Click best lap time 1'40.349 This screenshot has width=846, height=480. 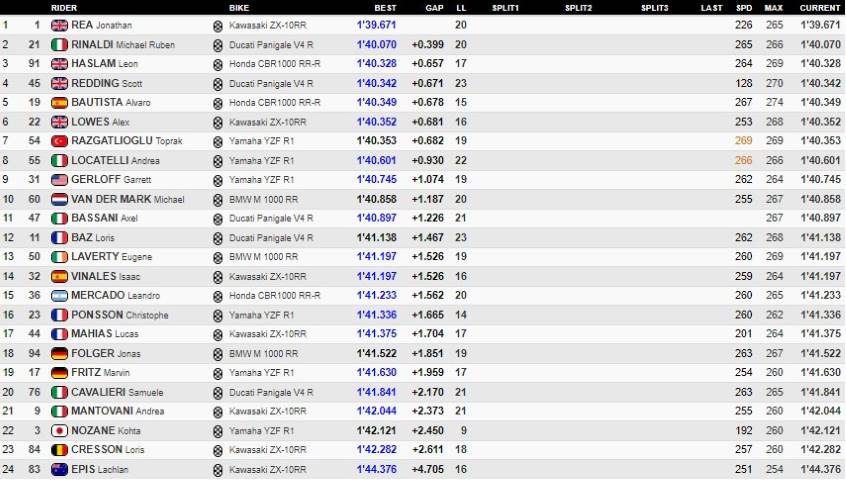tap(377, 102)
